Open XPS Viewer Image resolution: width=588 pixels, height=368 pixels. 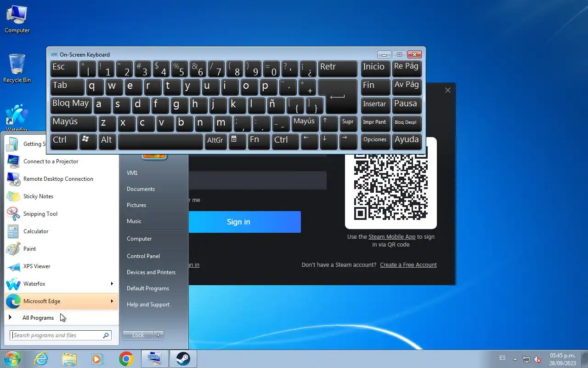point(62,266)
